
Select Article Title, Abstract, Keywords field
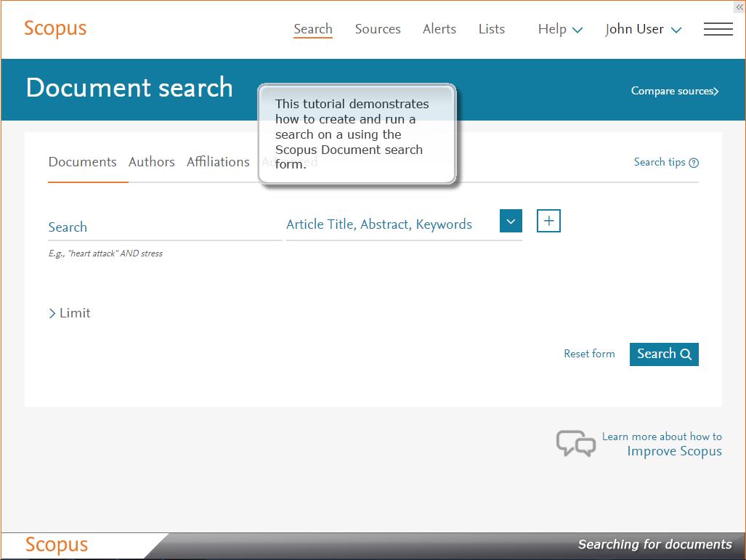pyautogui.click(x=378, y=224)
